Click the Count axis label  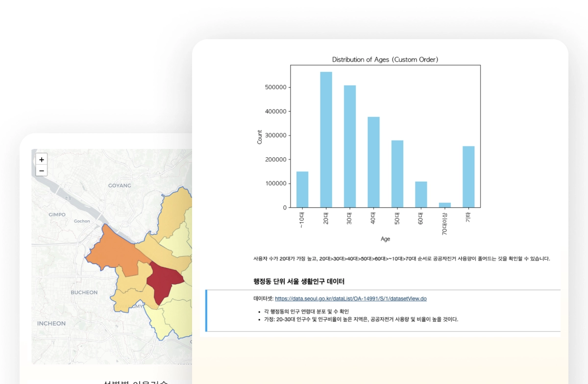(260, 137)
